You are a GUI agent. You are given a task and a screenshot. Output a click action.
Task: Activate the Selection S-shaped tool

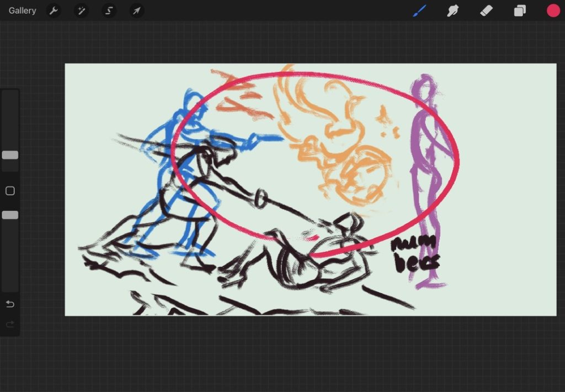point(109,10)
